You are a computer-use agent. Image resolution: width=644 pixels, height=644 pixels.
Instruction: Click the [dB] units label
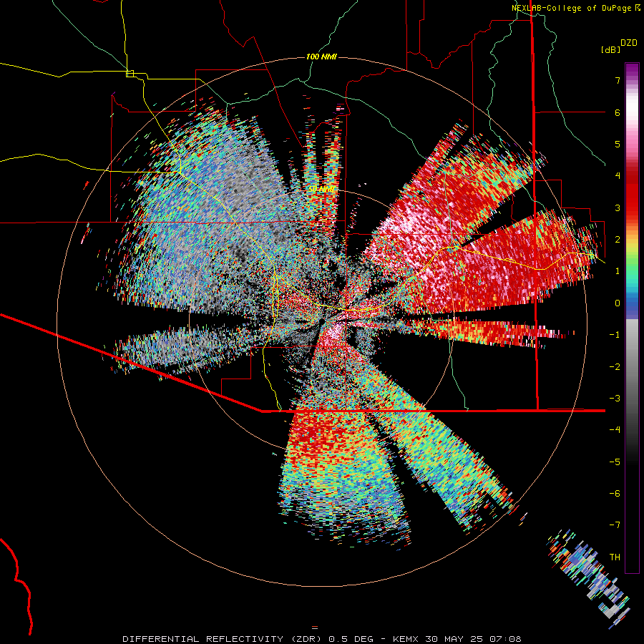[611, 49]
